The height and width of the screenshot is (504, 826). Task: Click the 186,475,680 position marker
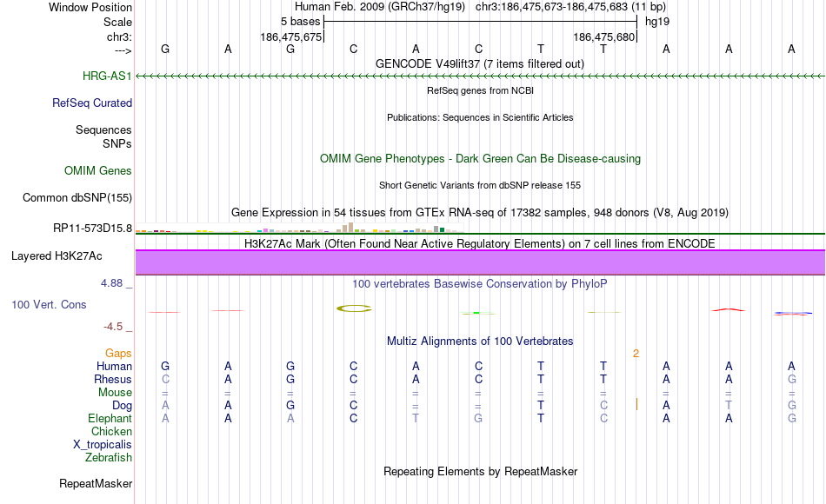pos(604,36)
